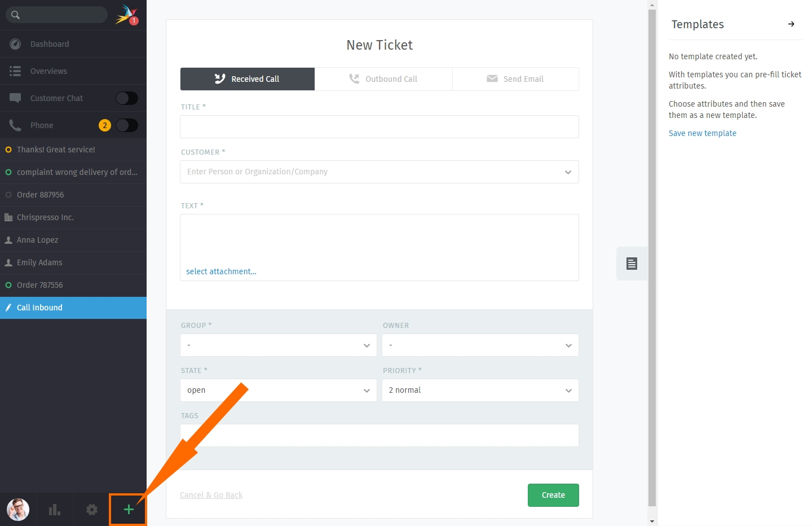Open the statistics bar chart icon

[x=55, y=510]
